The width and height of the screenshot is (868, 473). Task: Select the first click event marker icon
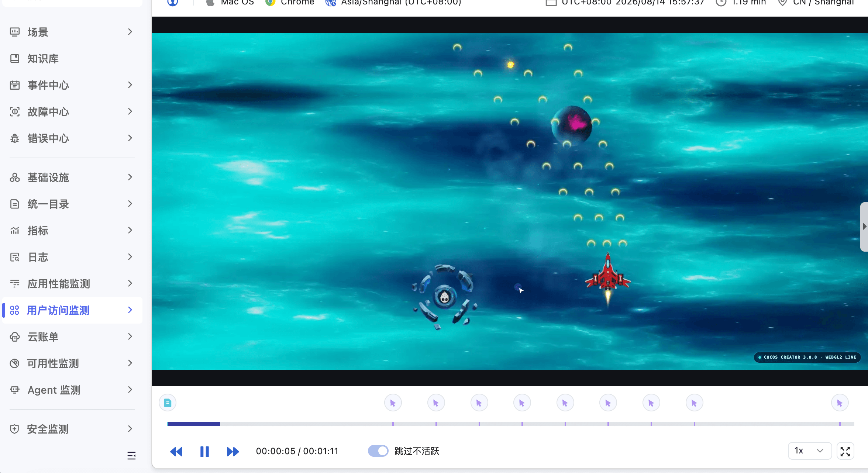coord(393,403)
